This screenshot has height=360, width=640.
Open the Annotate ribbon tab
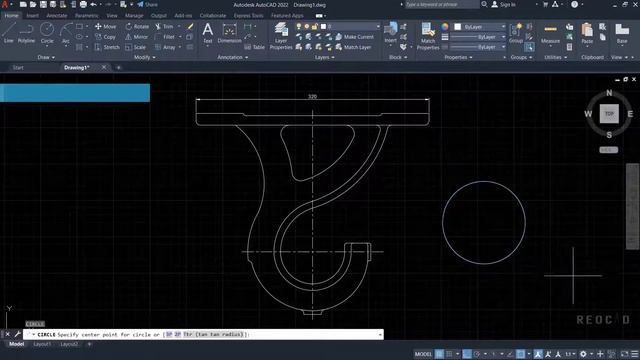pos(57,16)
